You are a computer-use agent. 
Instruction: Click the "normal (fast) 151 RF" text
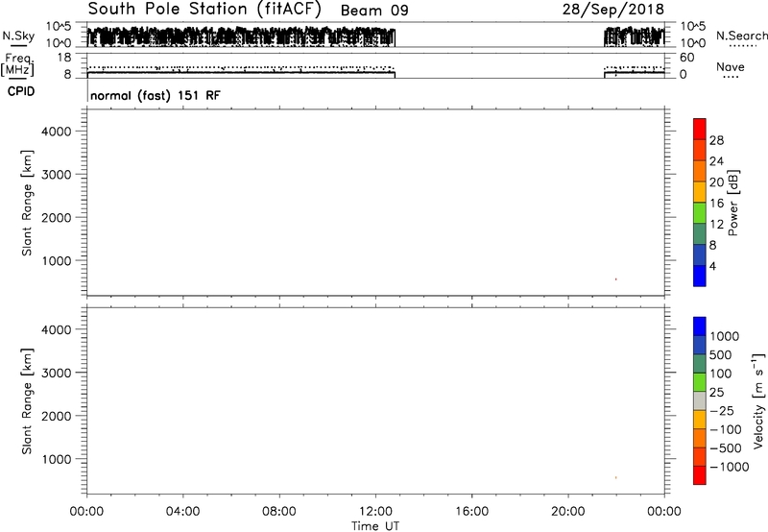click(x=156, y=95)
